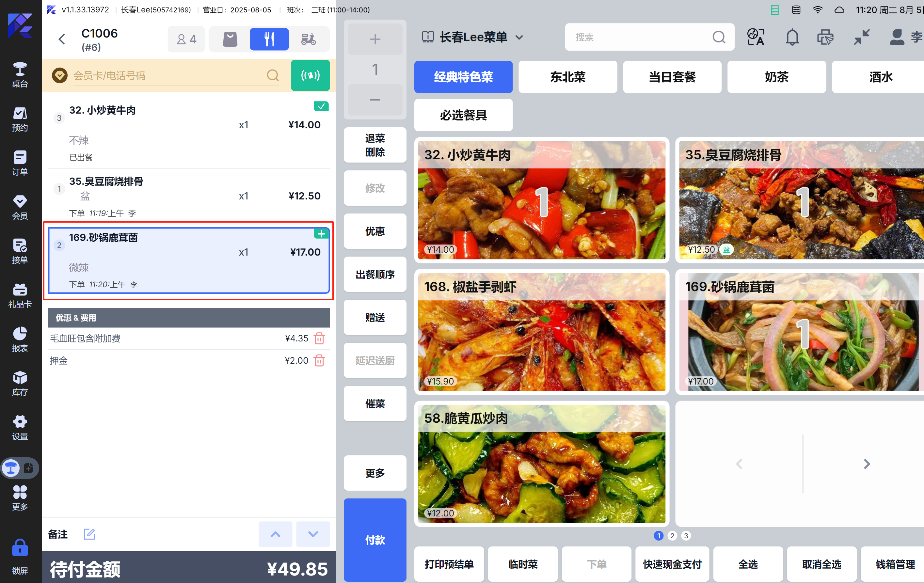Tap the green card reader scan button
Viewport: 924px width, 583px height.
tap(310, 75)
